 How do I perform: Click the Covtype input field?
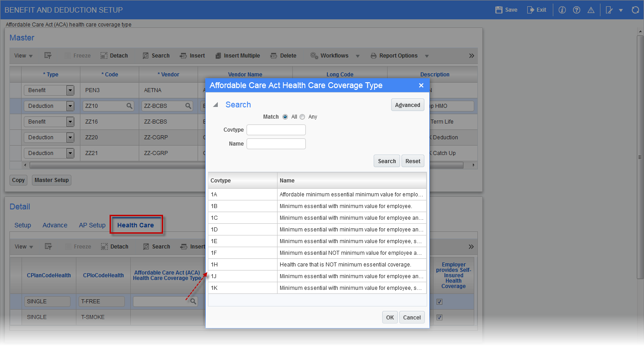276,130
